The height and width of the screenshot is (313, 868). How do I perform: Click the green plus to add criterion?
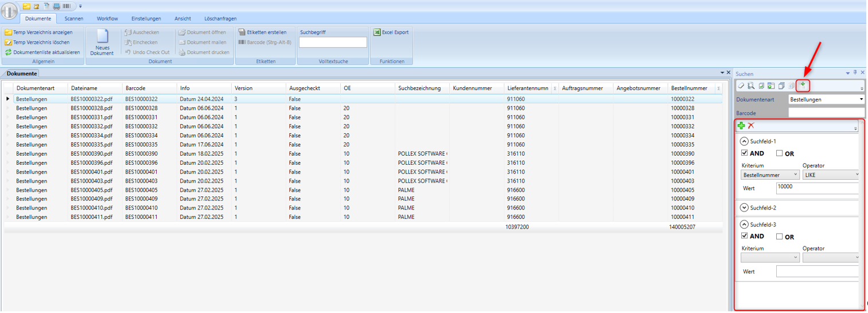click(x=741, y=126)
